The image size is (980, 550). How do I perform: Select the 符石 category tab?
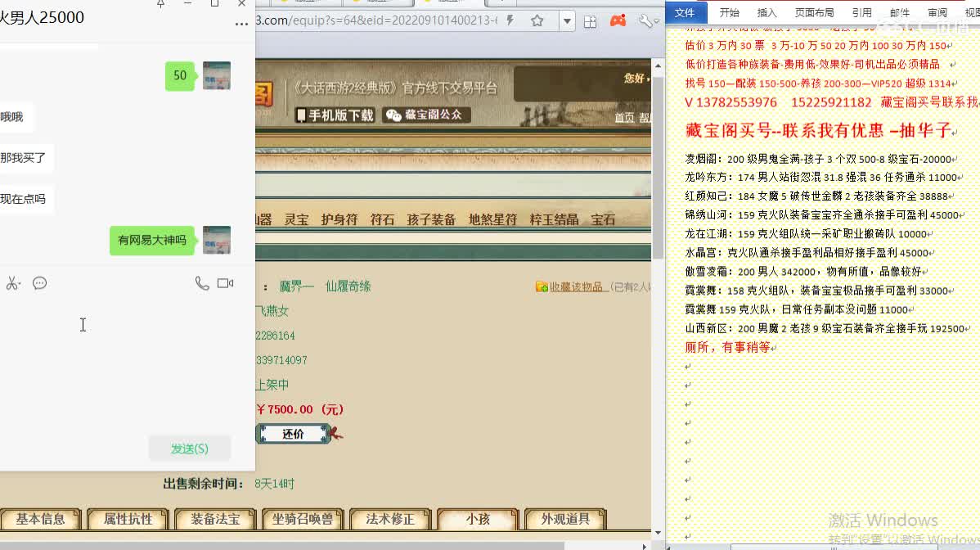coord(383,219)
